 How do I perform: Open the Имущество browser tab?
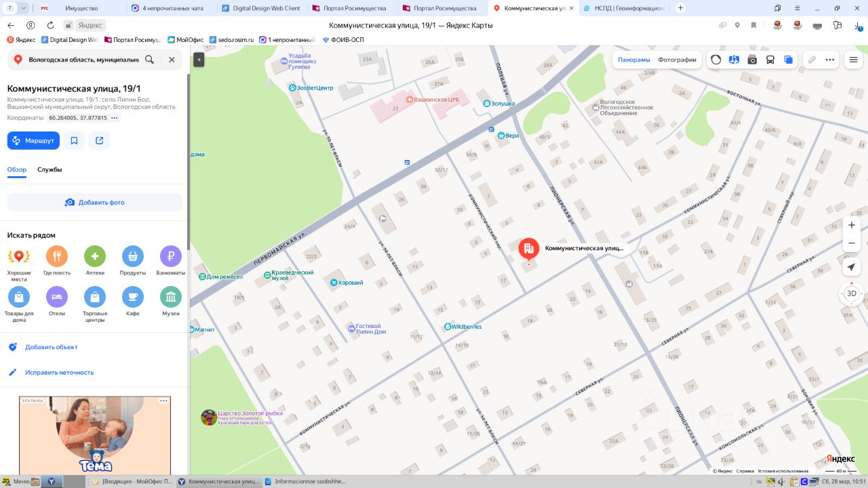pos(81,8)
